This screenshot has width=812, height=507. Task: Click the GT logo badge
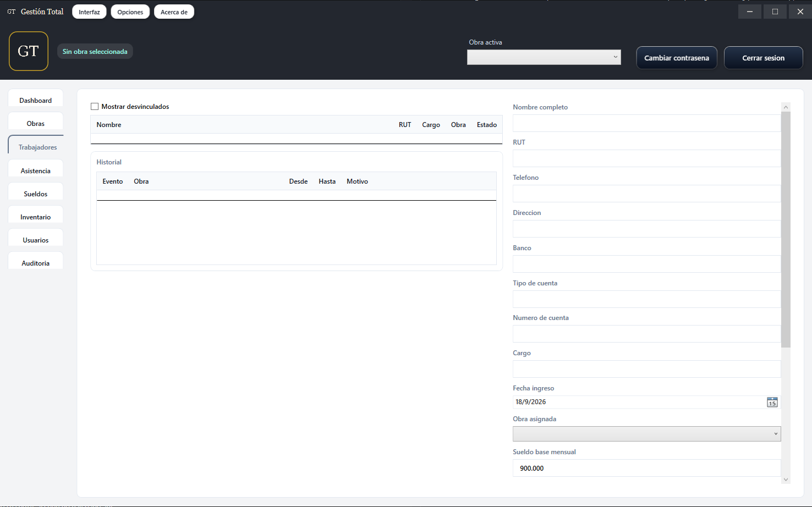click(x=29, y=51)
